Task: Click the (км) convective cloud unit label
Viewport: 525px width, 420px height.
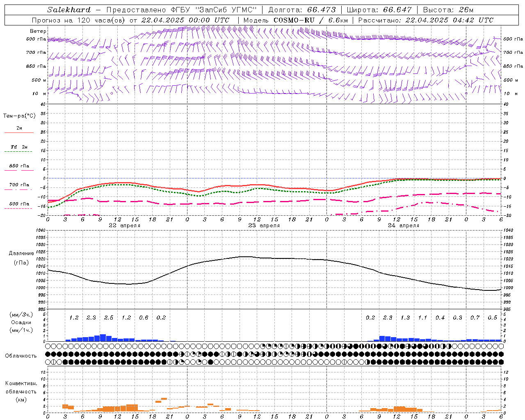Action: click(x=21, y=400)
